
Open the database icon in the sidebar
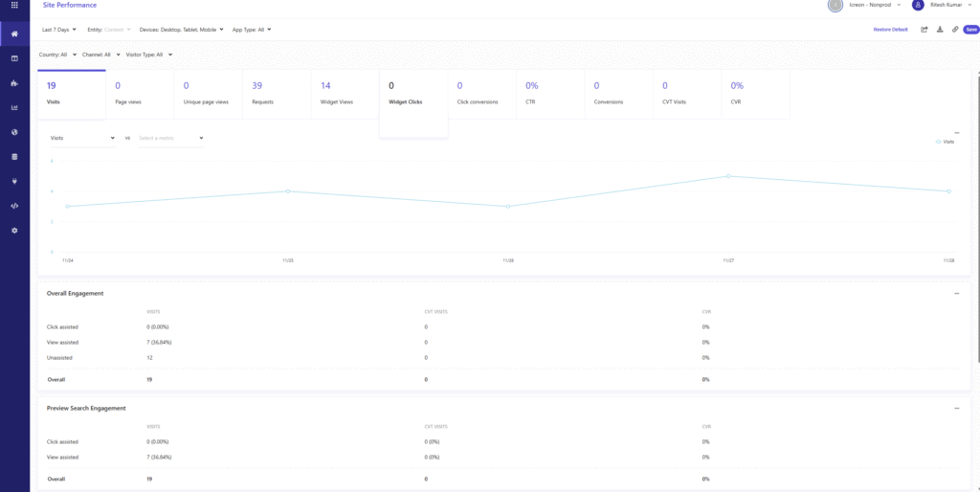point(14,156)
